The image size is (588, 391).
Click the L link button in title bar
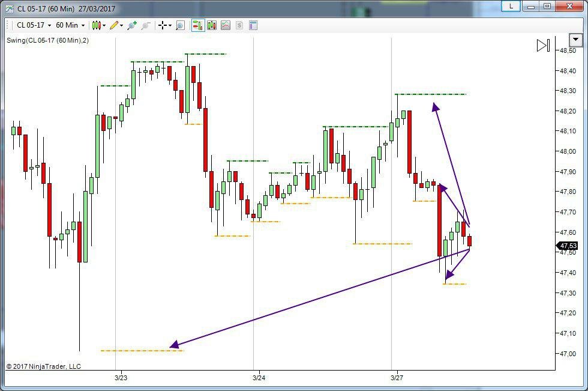(x=511, y=7)
